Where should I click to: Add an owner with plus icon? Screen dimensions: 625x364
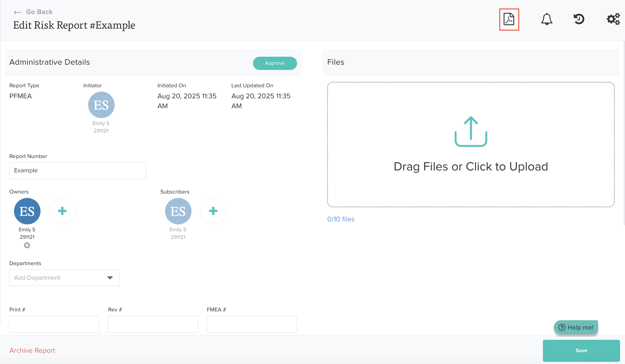(62, 211)
